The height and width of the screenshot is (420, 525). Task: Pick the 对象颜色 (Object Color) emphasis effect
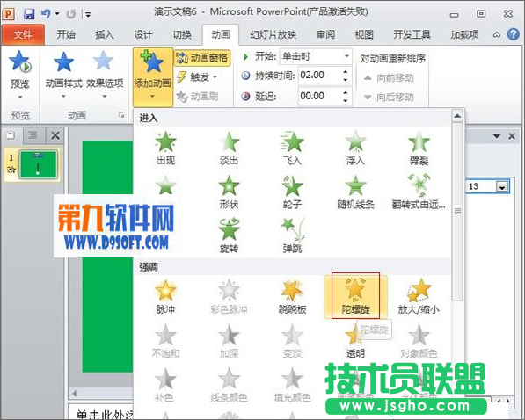point(419,341)
